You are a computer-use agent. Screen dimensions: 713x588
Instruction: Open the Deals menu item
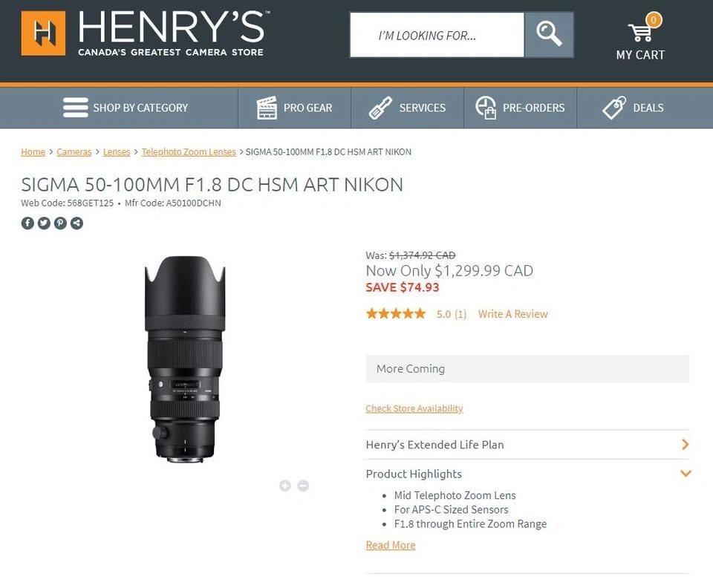(633, 108)
